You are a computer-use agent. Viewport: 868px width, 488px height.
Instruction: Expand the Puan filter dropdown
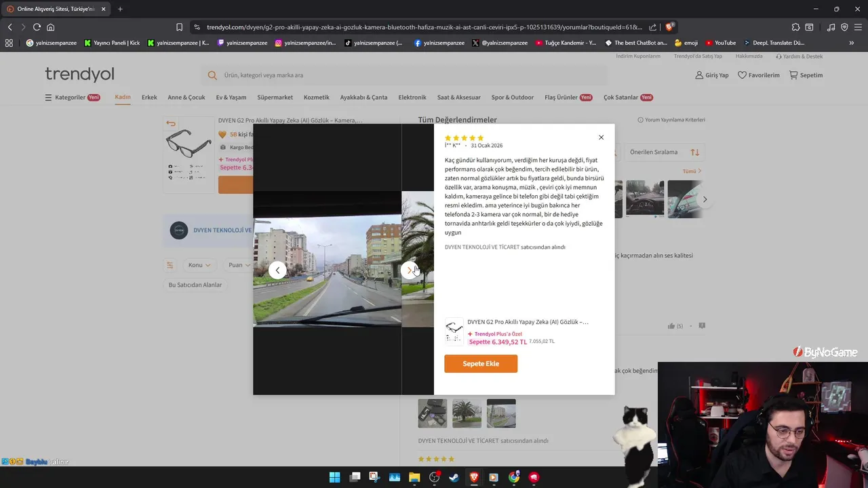pos(239,265)
